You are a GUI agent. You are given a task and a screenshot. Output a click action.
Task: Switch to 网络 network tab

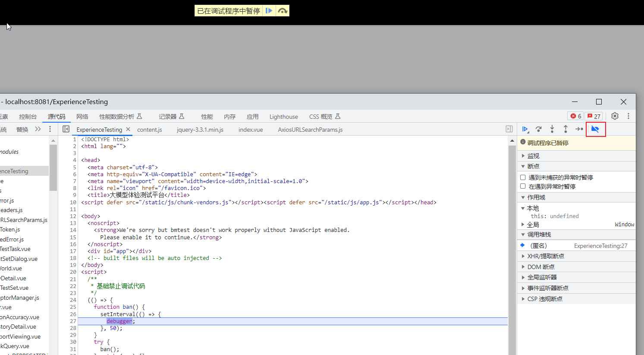click(82, 117)
